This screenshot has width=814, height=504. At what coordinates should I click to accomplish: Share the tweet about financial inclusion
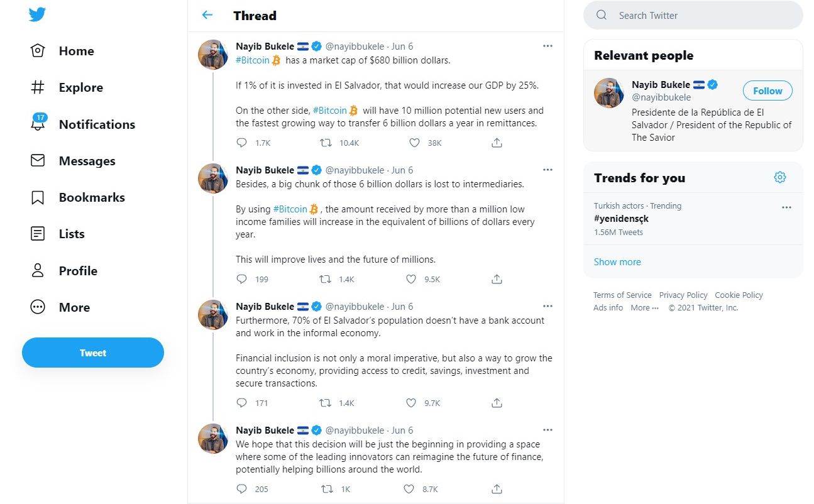497,403
